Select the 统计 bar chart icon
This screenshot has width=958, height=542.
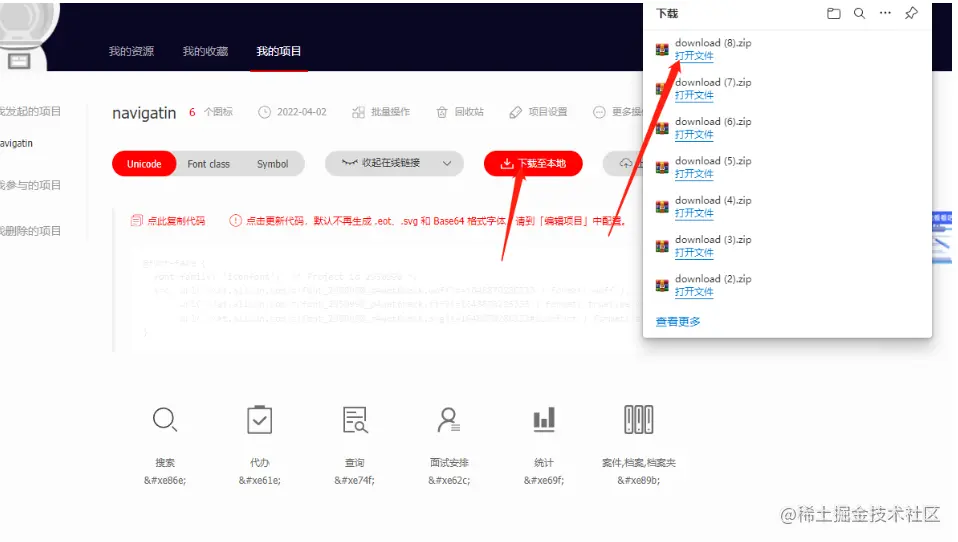click(544, 420)
